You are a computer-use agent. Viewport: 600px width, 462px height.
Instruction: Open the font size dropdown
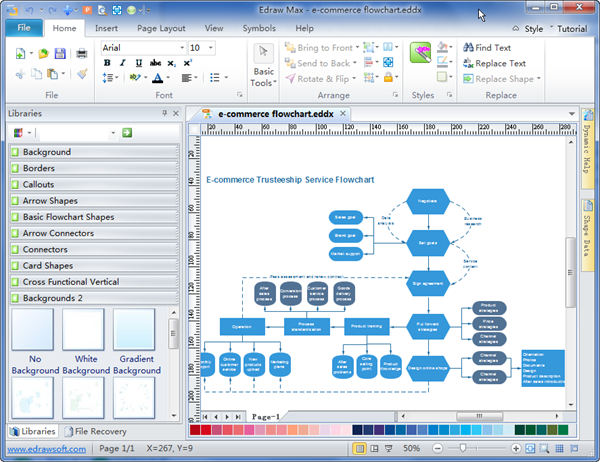click(209, 48)
